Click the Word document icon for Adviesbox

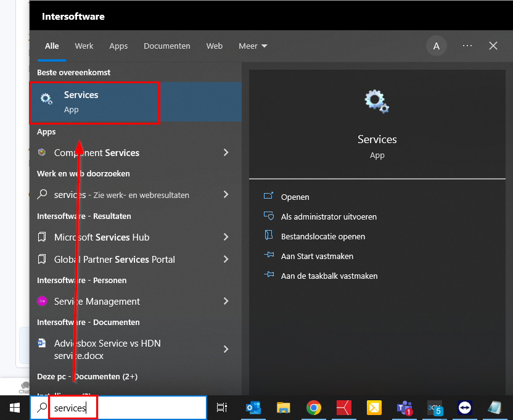41,343
